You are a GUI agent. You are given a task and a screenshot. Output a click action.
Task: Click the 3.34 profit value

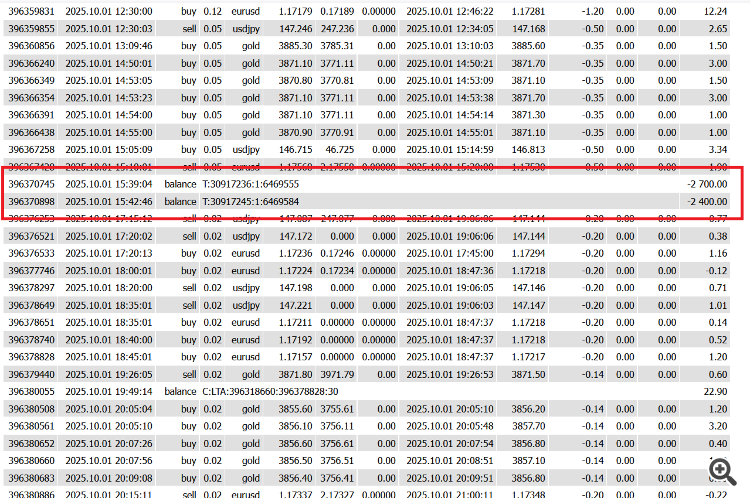click(718, 149)
